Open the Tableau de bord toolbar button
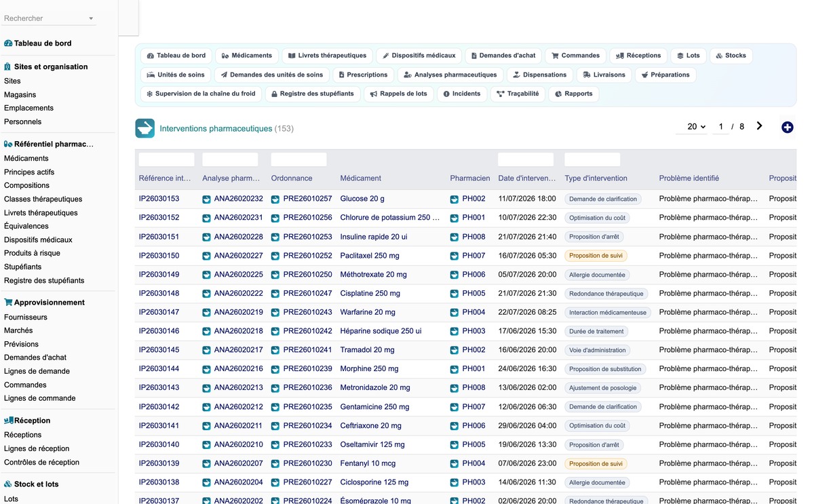 point(176,56)
